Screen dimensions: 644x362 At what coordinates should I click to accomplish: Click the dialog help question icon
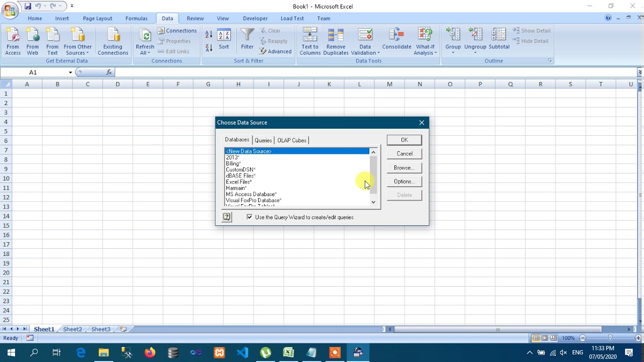(x=227, y=217)
